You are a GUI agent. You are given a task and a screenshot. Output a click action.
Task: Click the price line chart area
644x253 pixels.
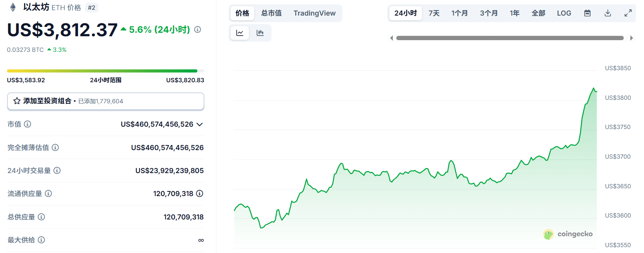[415, 168]
